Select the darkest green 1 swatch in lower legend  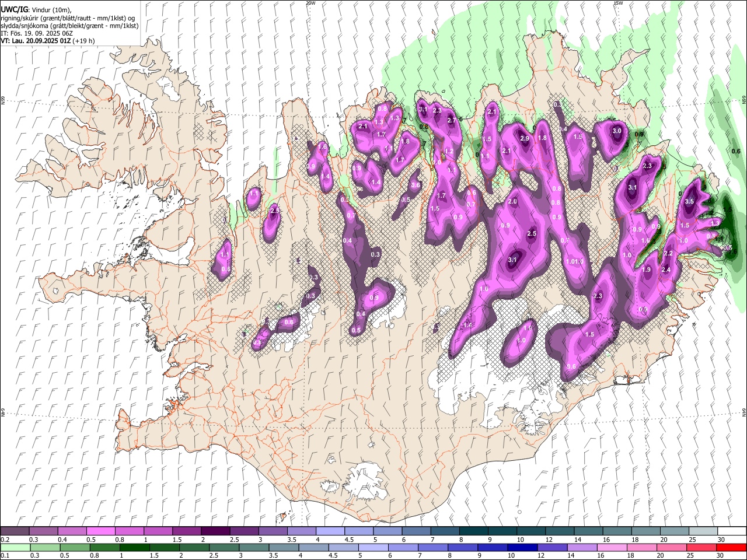[135, 547]
